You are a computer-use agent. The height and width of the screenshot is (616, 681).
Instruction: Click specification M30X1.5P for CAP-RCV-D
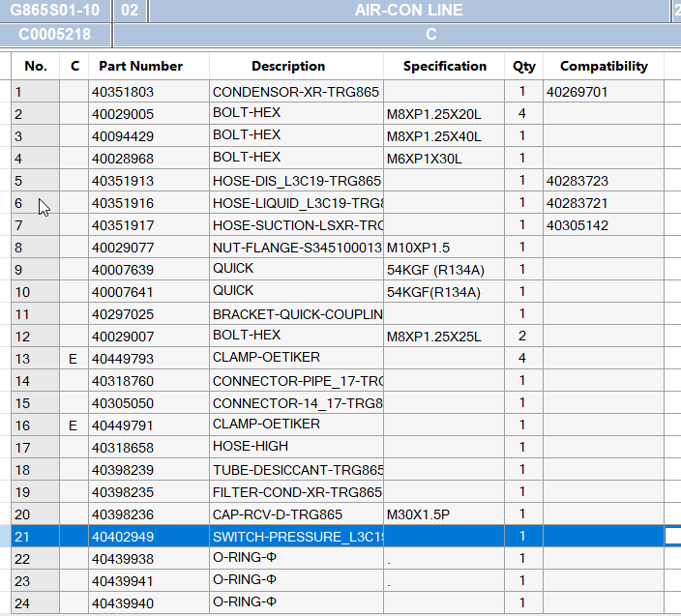point(420,514)
